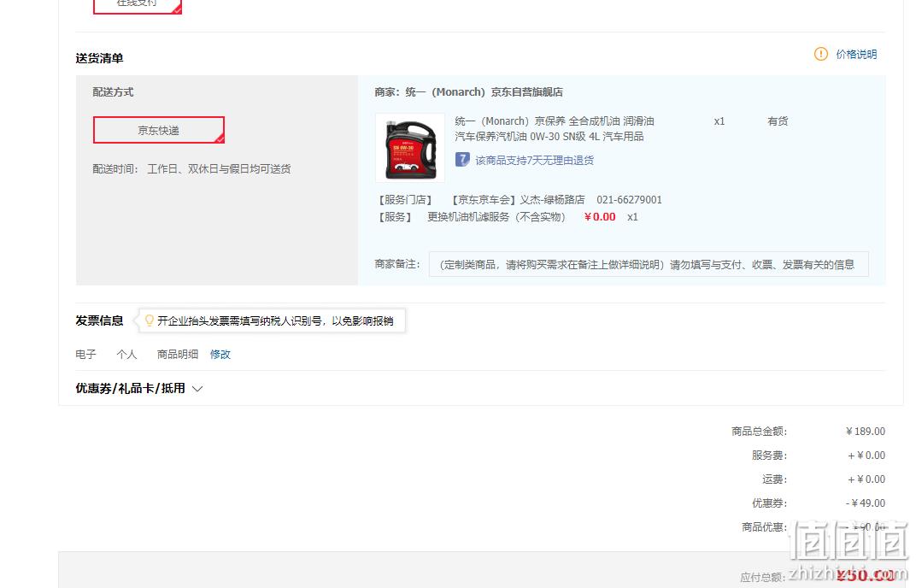Click the 有货 stock status text
The width and height of the screenshot is (916, 588).
click(778, 121)
